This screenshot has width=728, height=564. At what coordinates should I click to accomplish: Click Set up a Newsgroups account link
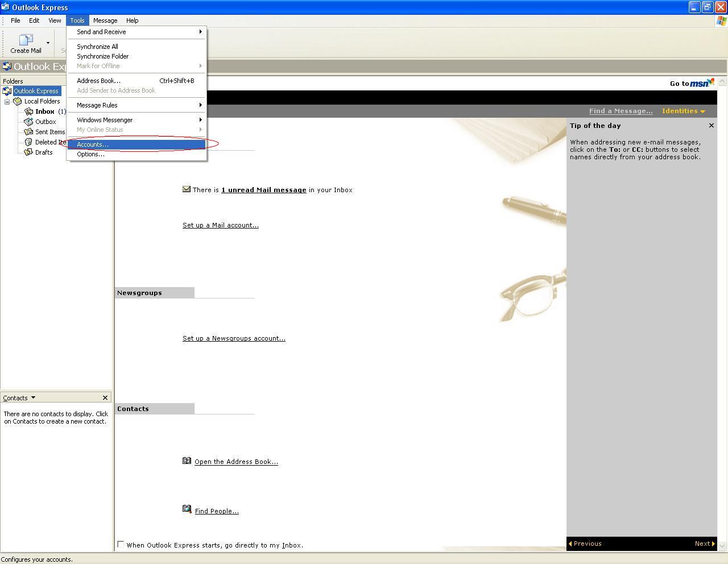234,338
